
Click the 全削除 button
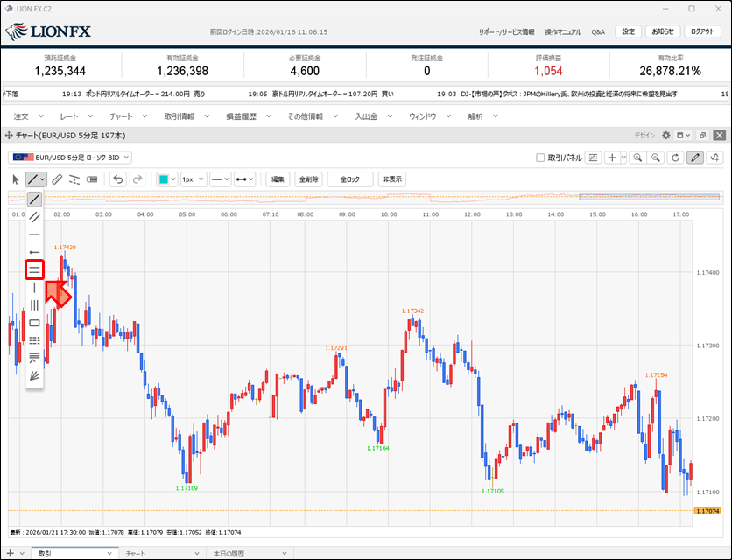(x=307, y=179)
